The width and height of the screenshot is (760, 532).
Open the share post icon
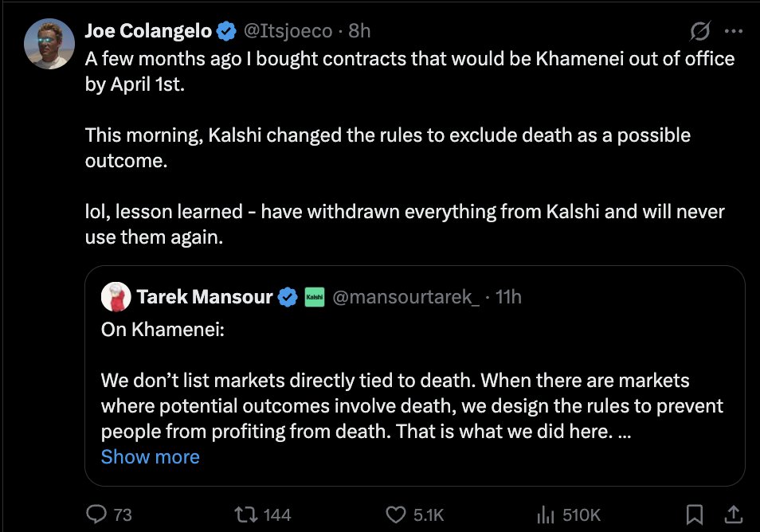pos(735,514)
